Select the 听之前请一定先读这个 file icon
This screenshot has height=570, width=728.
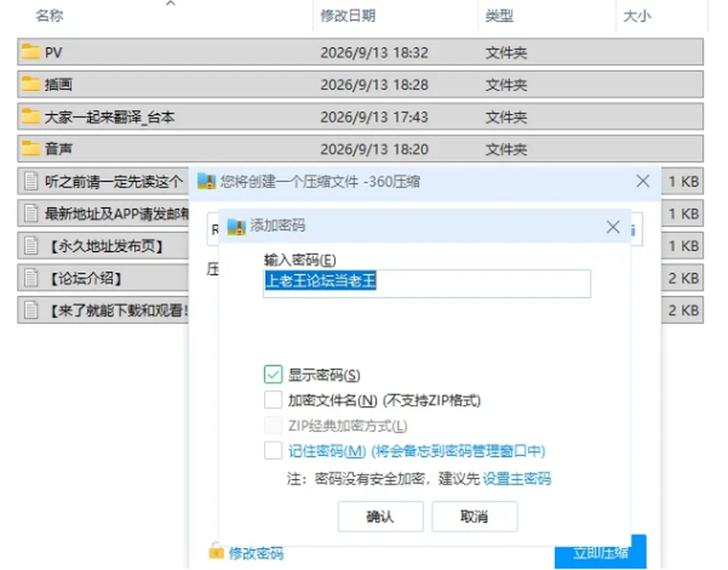(x=31, y=181)
